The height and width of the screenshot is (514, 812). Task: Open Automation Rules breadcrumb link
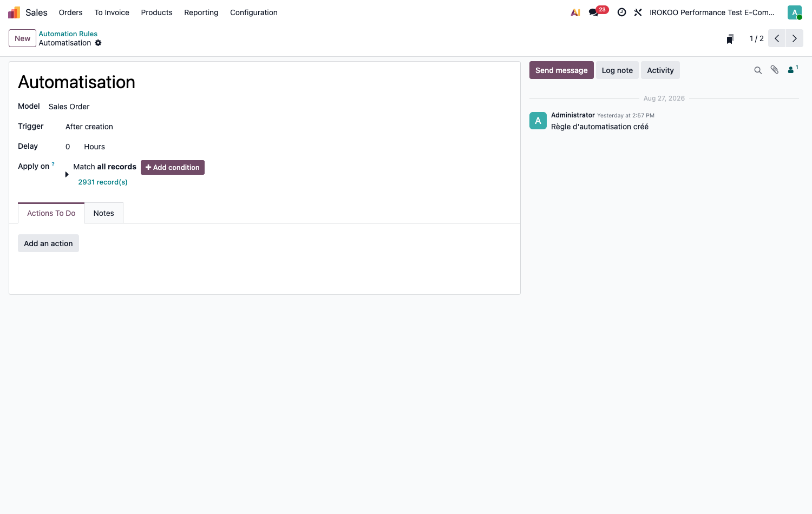(x=68, y=34)
